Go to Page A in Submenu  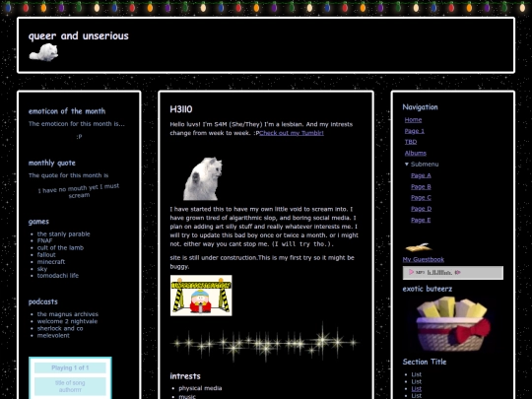pos(421,175)
